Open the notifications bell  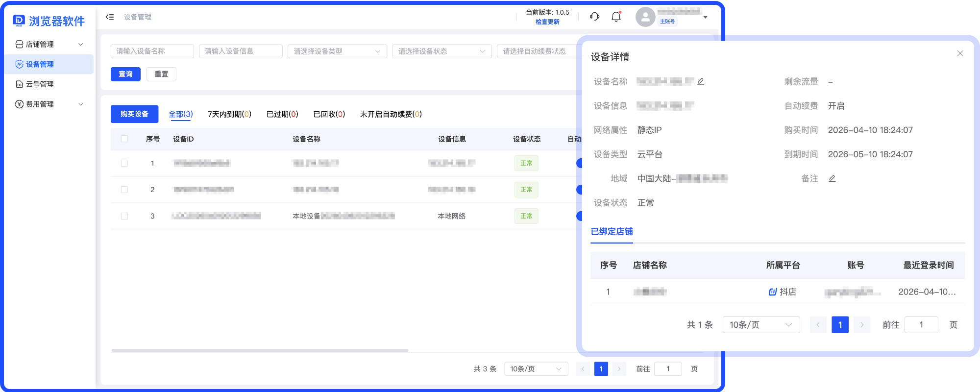[616, 17]
